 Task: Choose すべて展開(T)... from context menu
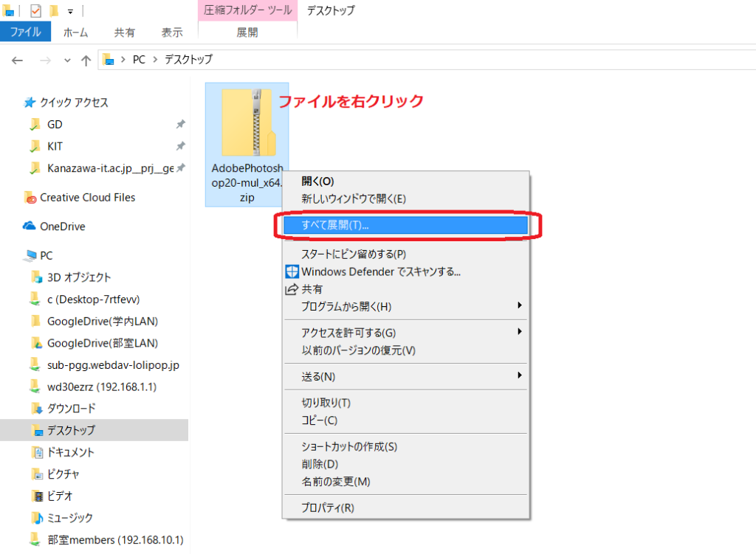pyautogui.click(x=336, y=225)
